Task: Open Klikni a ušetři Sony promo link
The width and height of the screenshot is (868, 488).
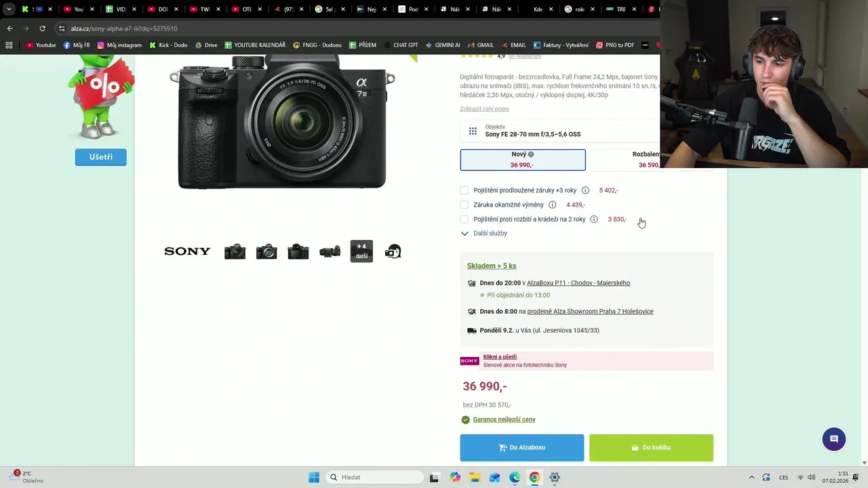Action: (500, 357)
